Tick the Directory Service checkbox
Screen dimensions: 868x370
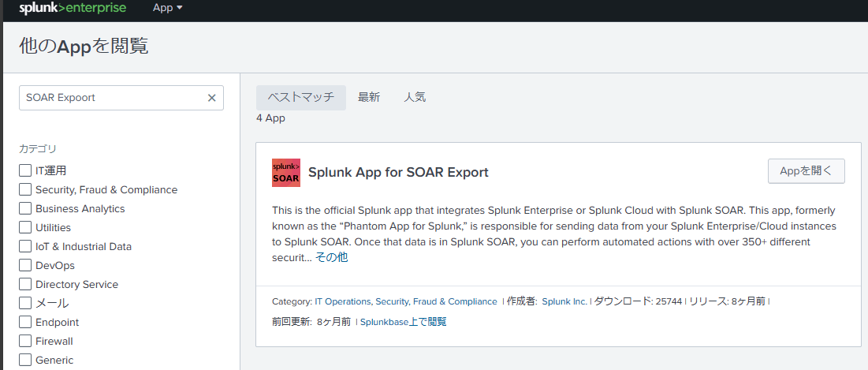click(x=25, y=284)
